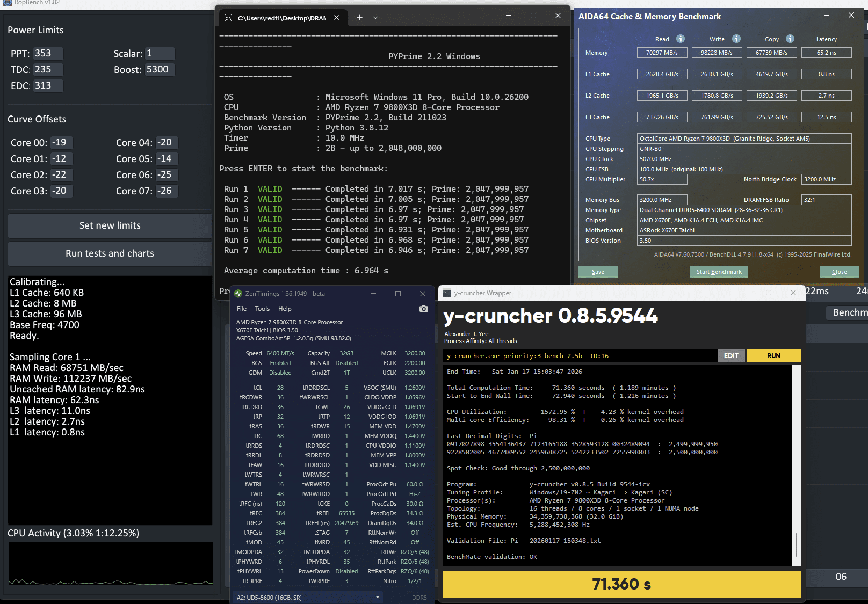Viewport: 868px width, 604px height.
Task: Click the yellow 71.360 s result bar
Action: tap(621, 584)
